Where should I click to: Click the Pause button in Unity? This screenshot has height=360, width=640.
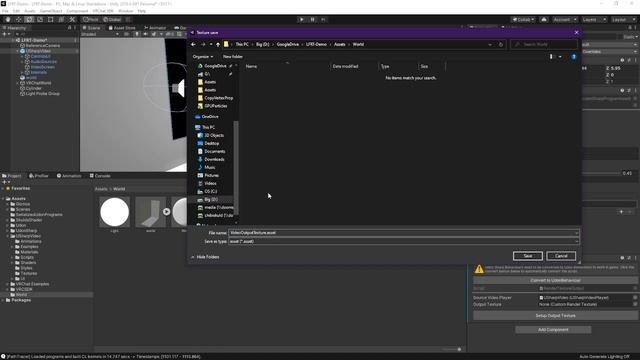coord(313,20)
